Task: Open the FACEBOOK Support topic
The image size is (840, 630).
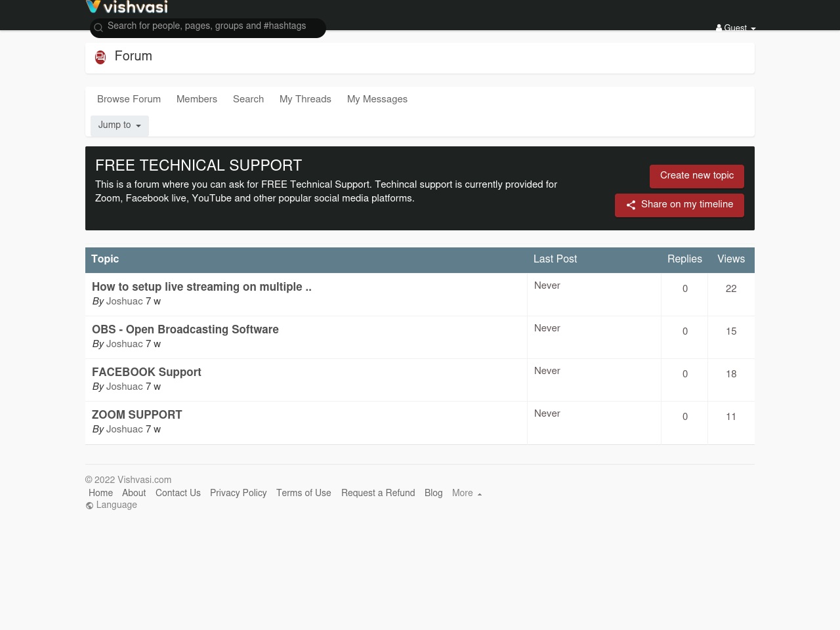Action: click(146, 372)
